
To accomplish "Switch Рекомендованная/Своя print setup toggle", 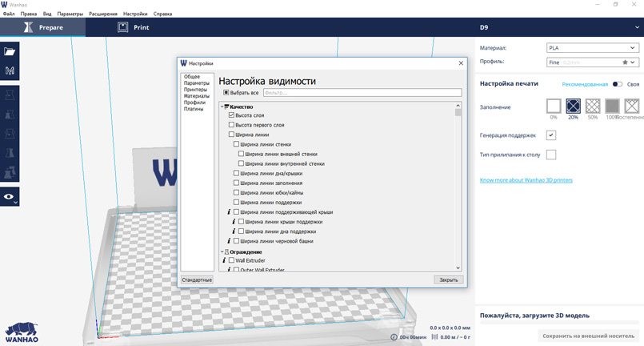I will (617, 84).
